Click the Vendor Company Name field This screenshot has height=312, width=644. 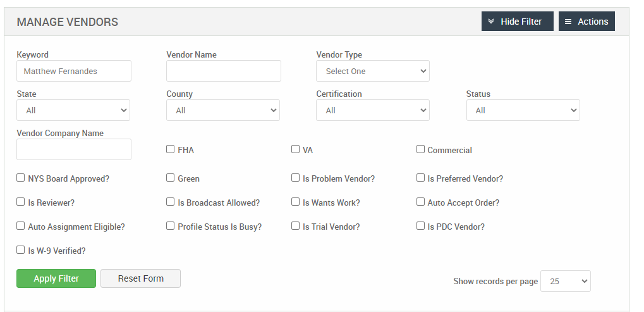pos(74,149)
